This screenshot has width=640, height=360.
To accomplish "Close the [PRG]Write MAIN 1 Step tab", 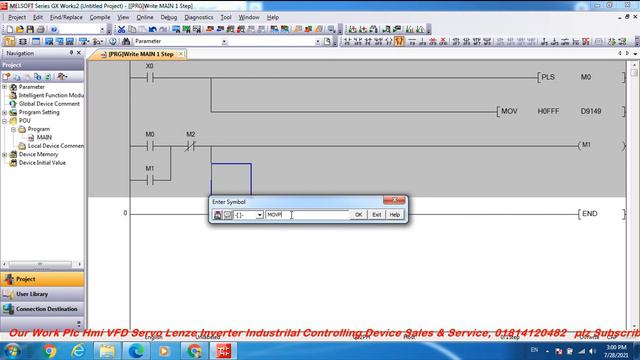I will pos(181,54).
